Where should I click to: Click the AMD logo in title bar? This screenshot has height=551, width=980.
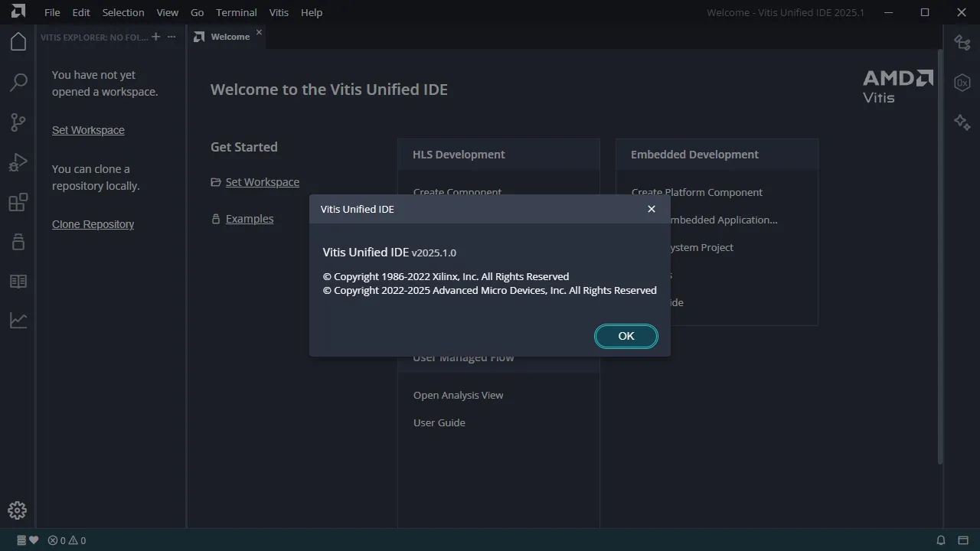[18, 11]
